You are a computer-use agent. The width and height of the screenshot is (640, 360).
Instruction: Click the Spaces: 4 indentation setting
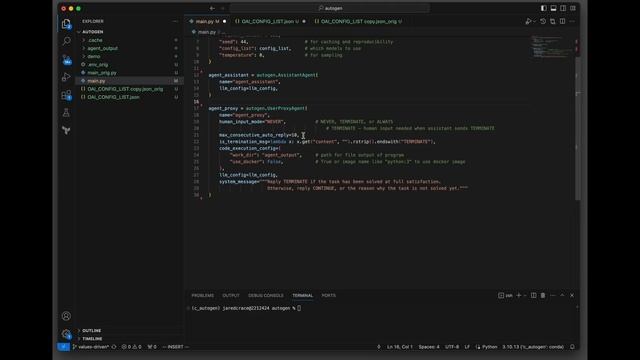(429, 347)
